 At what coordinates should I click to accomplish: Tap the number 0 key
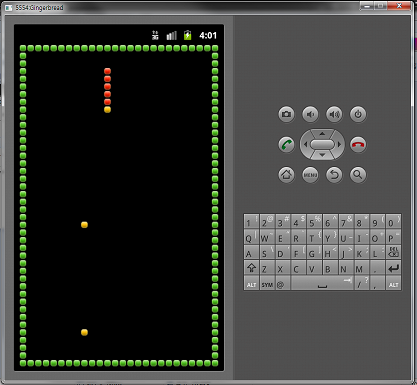click(x=393, y=222)
